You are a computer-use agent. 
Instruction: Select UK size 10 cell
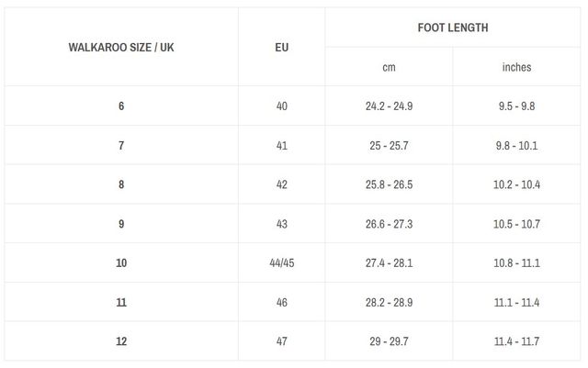121,263
